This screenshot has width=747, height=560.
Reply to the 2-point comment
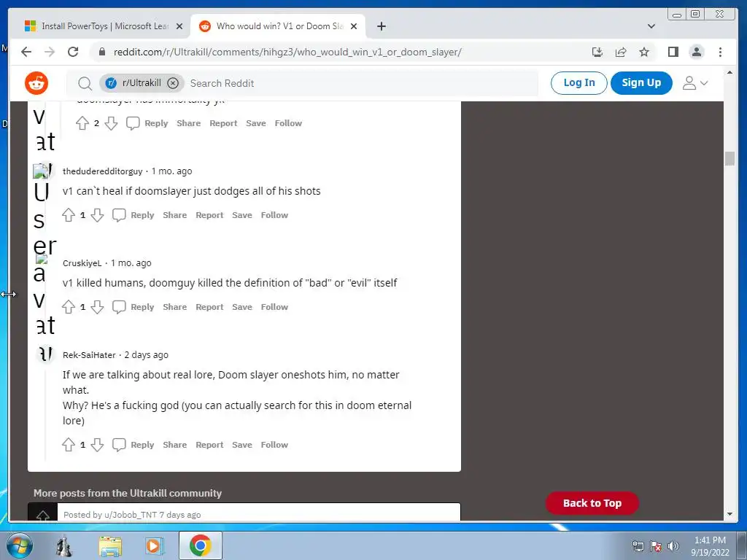tap(147, 123)
